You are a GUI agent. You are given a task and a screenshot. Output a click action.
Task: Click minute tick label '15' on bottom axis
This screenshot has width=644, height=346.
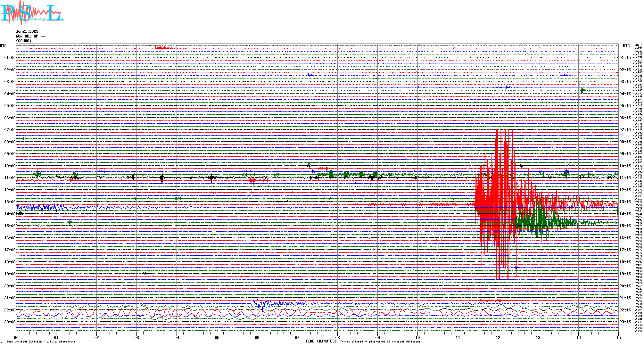pyautogui.click(x=618, y=337)
